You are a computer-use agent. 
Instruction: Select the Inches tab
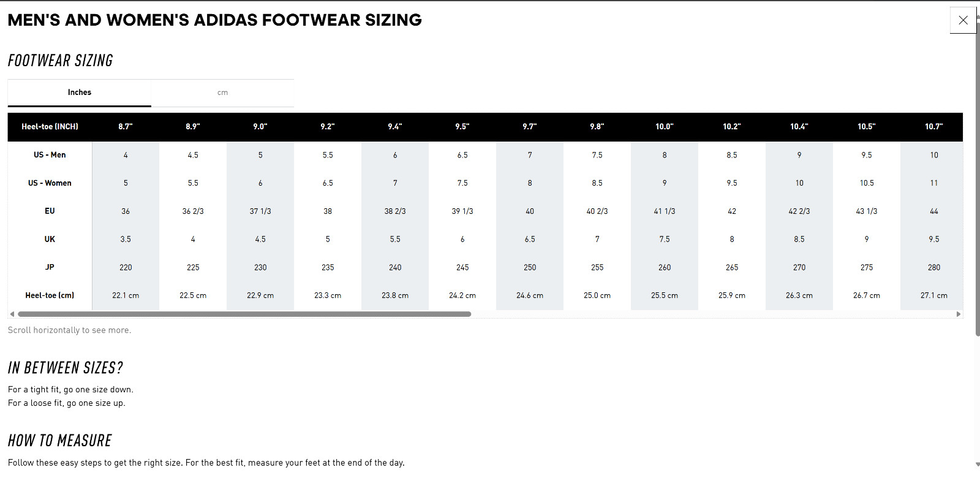80,93
